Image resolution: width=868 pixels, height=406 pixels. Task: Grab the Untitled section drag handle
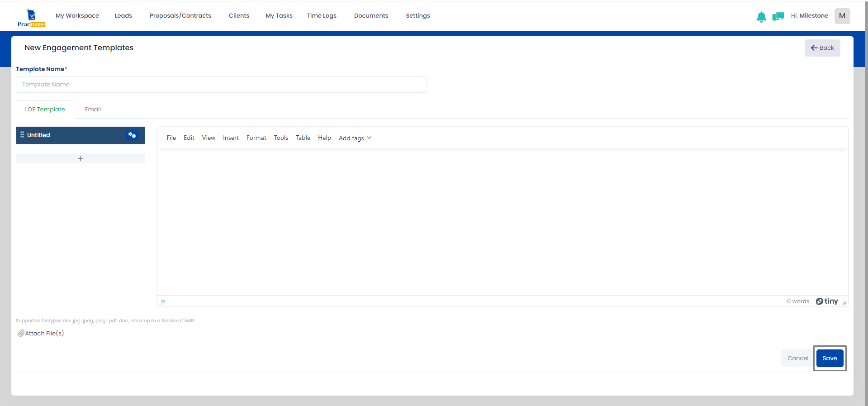[22, 135]
